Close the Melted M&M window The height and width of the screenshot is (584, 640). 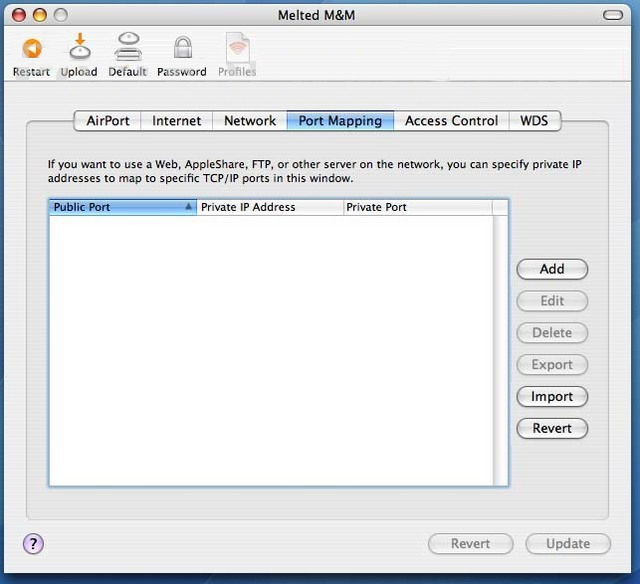[x=19, y=15]
